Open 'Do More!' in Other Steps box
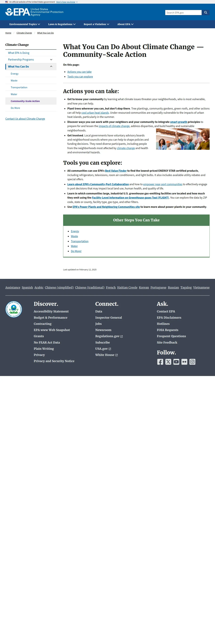This screenshot has height=644, width=215. (x=76, y=251)
